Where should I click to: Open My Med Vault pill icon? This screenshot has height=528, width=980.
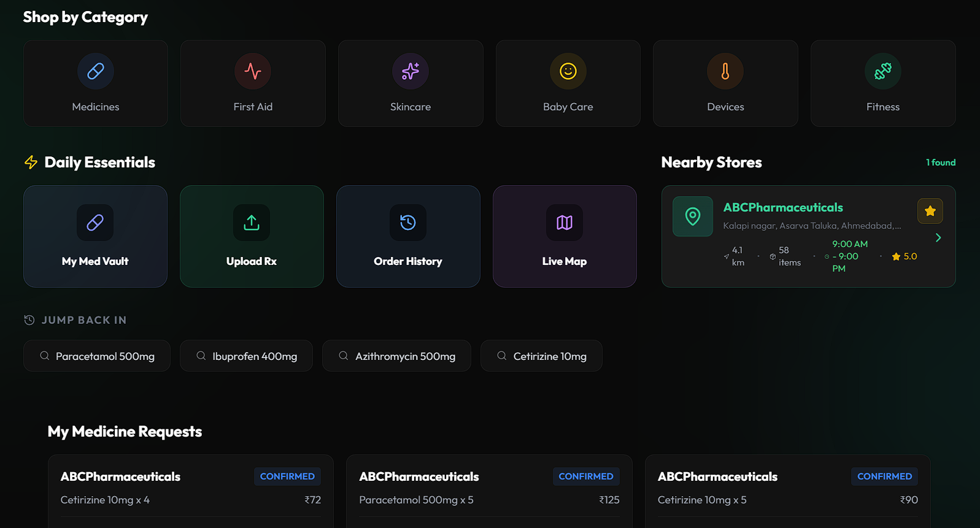95,223
